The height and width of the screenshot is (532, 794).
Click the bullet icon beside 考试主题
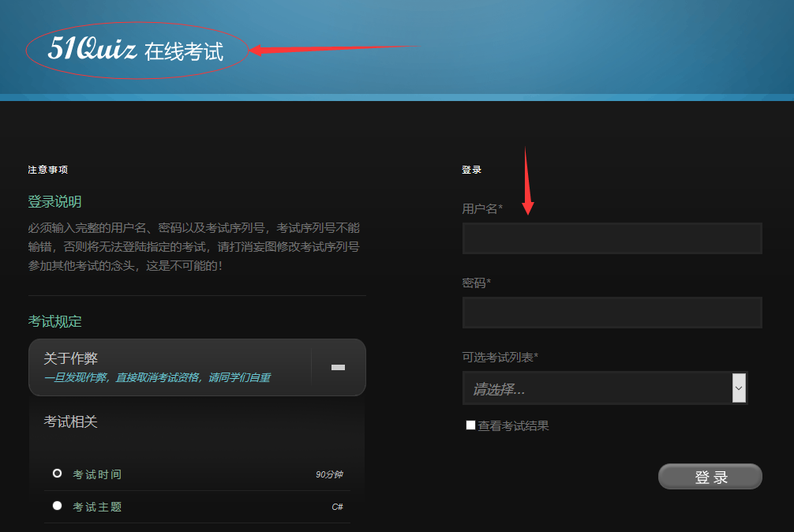(57, 506)
